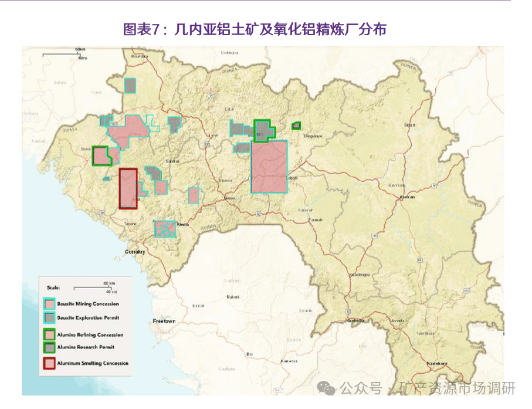Click the Alumina Refining Concession legend swatch

[49, 334]
